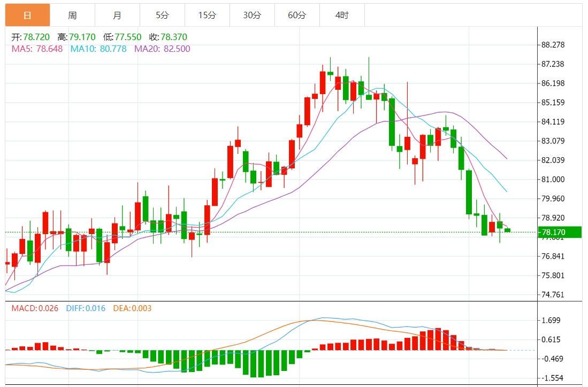
Task: Click the high price value 79.170
Action: 82,37
